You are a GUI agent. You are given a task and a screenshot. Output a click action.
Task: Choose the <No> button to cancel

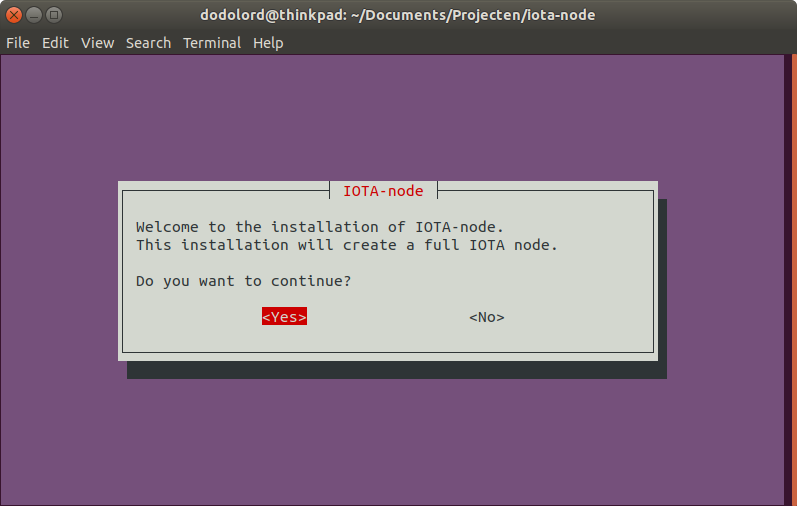click(x=486, y=317)
